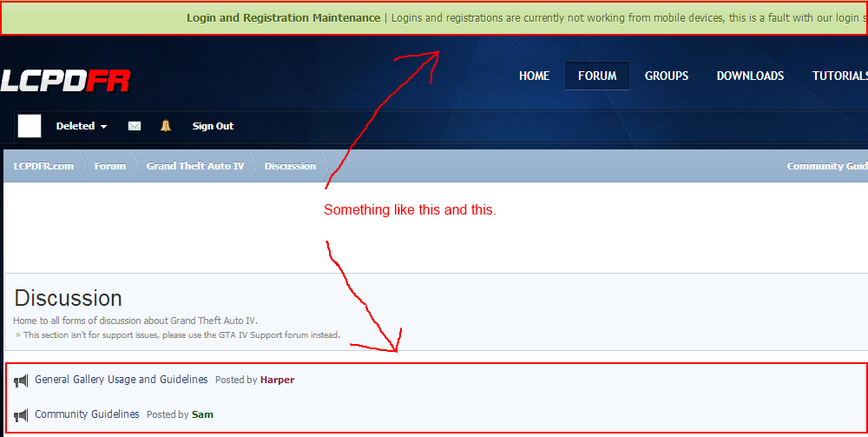Image resolution: width=868 pixels, height=437 pixels.
Task: Click the Discussion breadcrumb link
Action: point(290,166)
